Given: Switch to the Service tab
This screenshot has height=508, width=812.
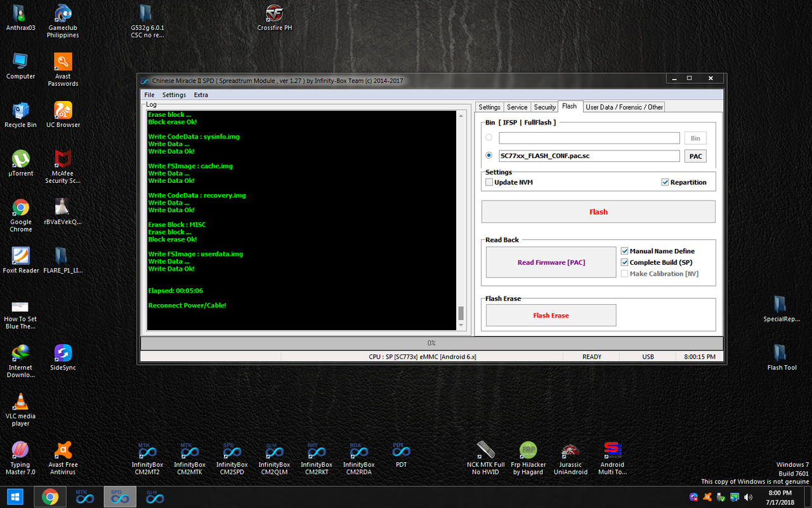Looking at the screenshot, I should pyautogui.click(x=517, y=107).
